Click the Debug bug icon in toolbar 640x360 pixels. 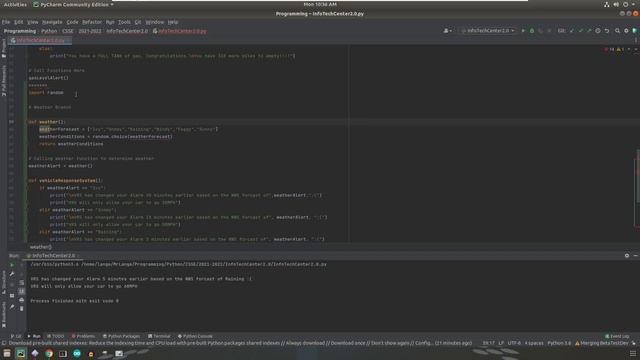tap(532, 31)
